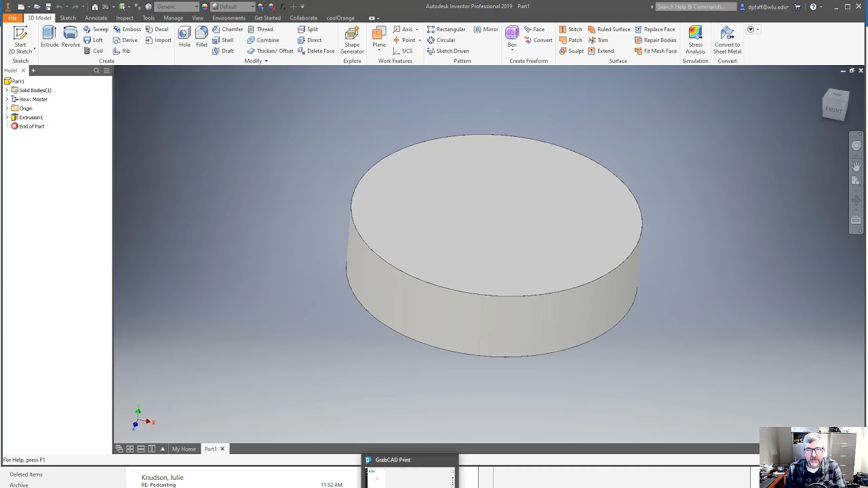Select the Revolve tool
Screen dimensions: 868x488
[71, 37]
